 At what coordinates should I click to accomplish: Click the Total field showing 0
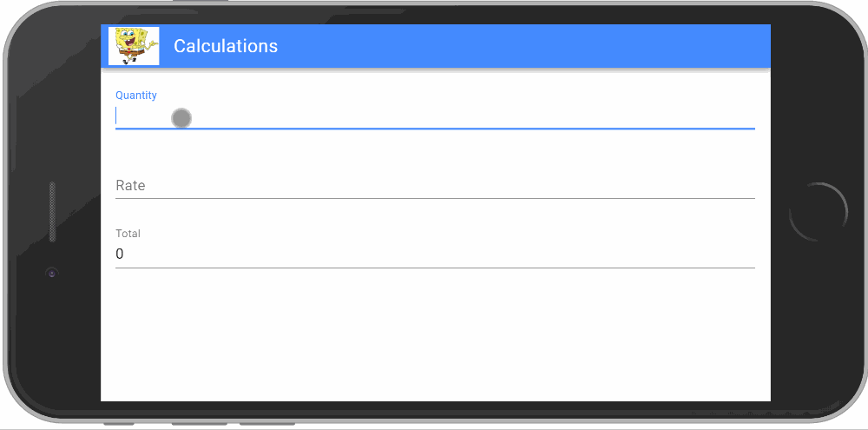coord(434,255)
